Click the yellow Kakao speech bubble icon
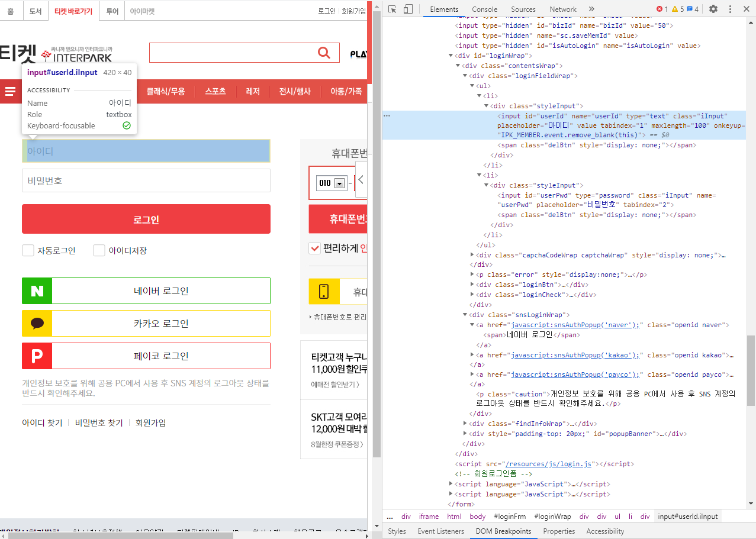This screenshot has height=539, width=756. (37, 324)
